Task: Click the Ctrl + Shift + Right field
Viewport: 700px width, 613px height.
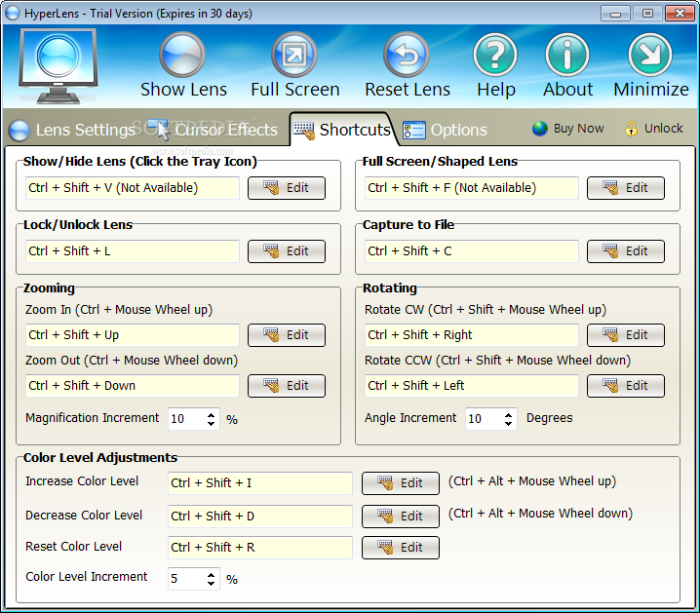Action: click(x=472, y=335)
